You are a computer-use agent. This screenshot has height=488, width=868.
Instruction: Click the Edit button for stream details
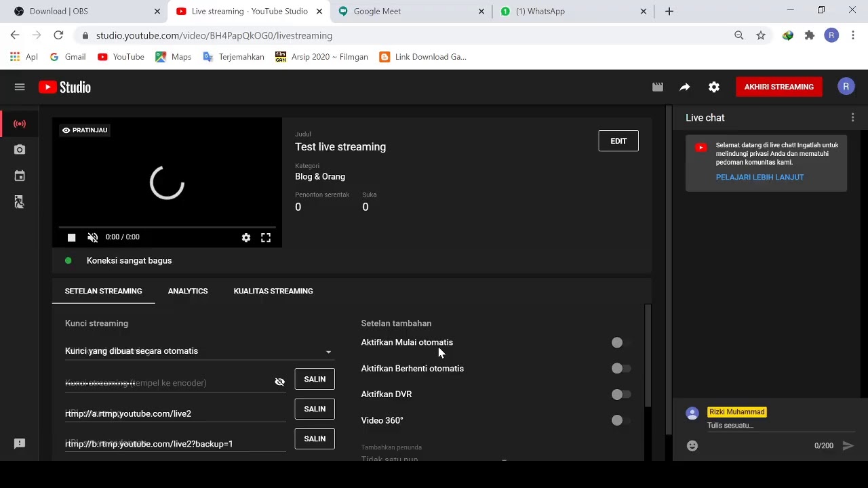618,141
